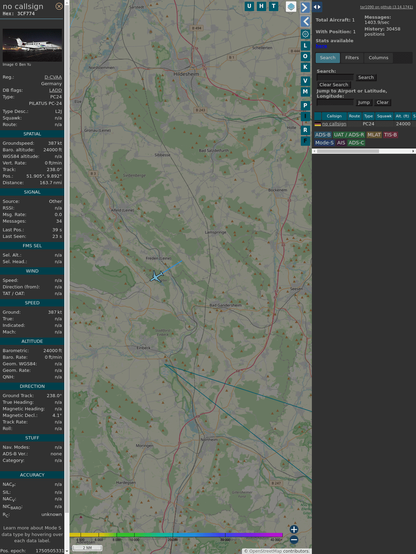This screenshot has height=554, width=416.
Task: Zoom out with the minus icon
Action: pos(294,540)
